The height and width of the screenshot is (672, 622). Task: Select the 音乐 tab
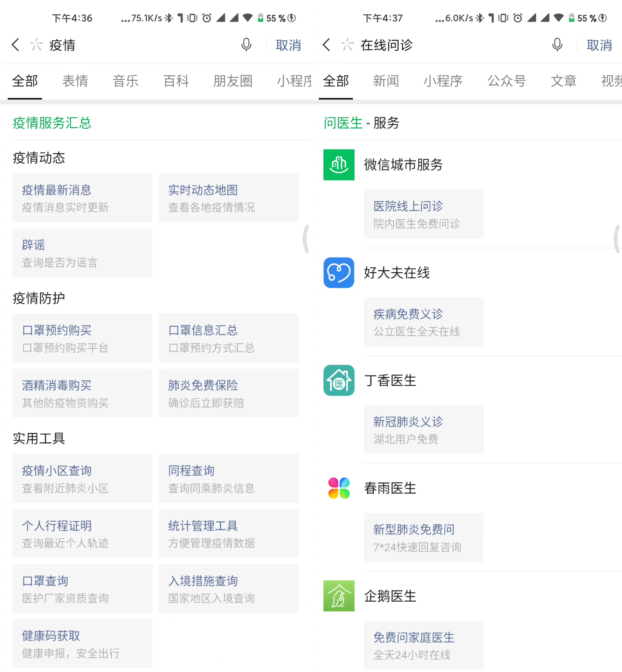click(x=126, y=81)
